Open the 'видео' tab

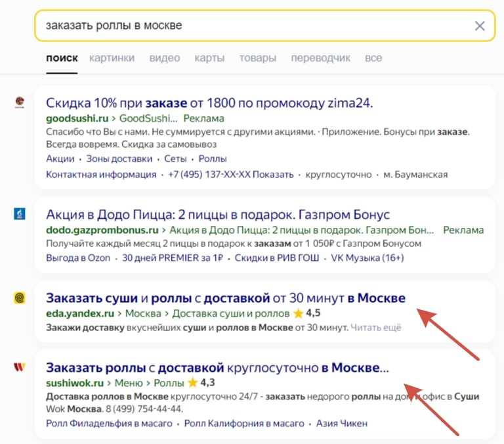165,58
